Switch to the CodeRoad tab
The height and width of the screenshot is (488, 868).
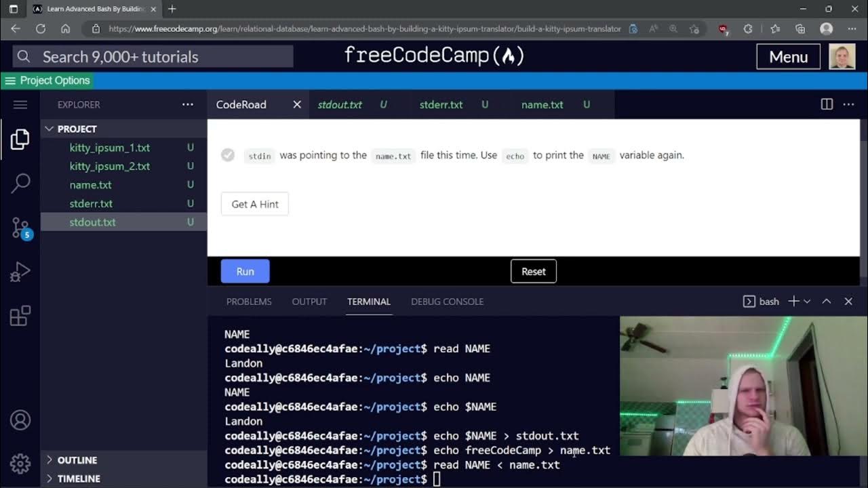241,104
